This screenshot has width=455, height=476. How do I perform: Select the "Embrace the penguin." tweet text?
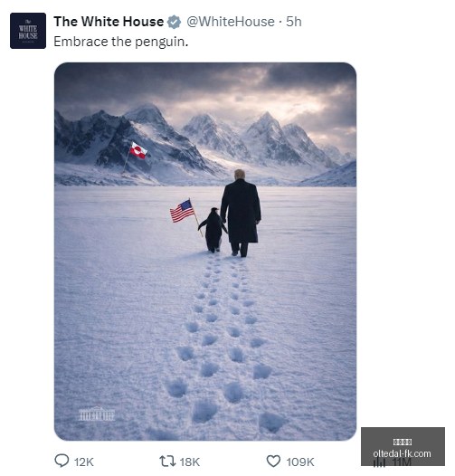[121, 42]
